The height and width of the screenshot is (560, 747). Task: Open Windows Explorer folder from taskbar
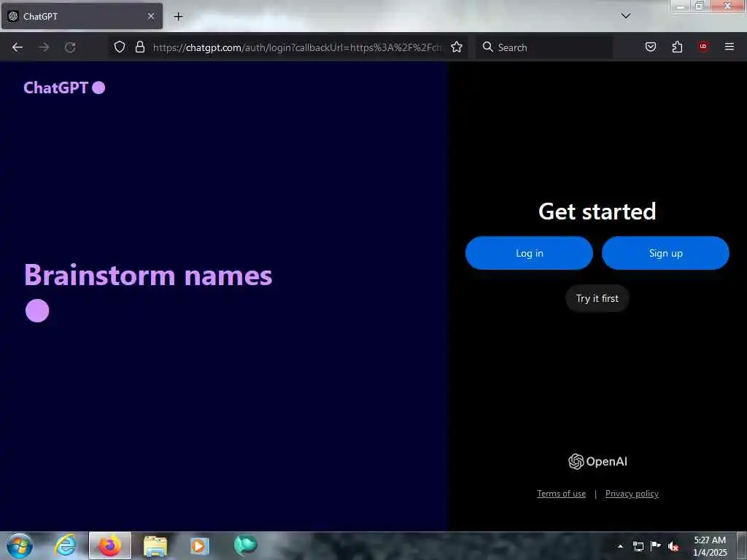(x=155, y=546)
